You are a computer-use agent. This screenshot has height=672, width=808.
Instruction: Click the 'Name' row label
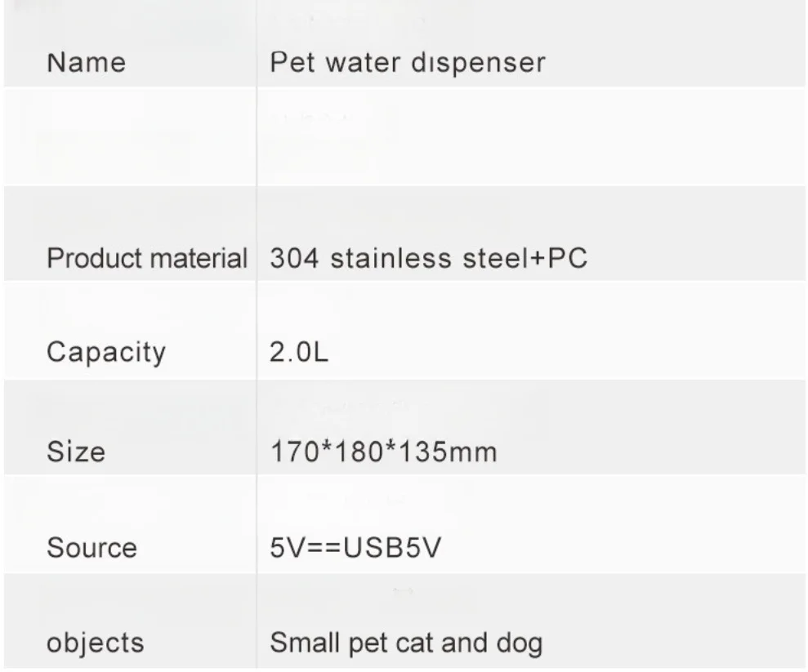pos(86,63)
